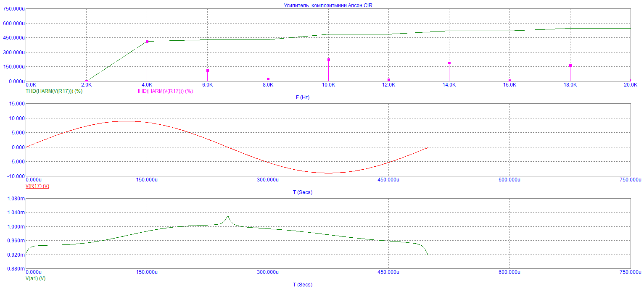Click the 10.000 value on V(R17) Y-axis
The image size is (644, 294).
pyautogui.click(x=16, y=118)
